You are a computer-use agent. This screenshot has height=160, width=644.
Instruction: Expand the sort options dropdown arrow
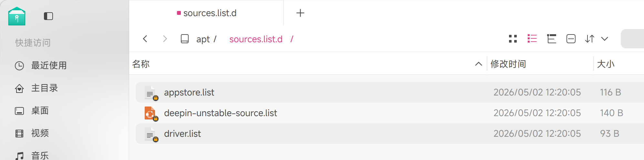(x=605, y=39)
